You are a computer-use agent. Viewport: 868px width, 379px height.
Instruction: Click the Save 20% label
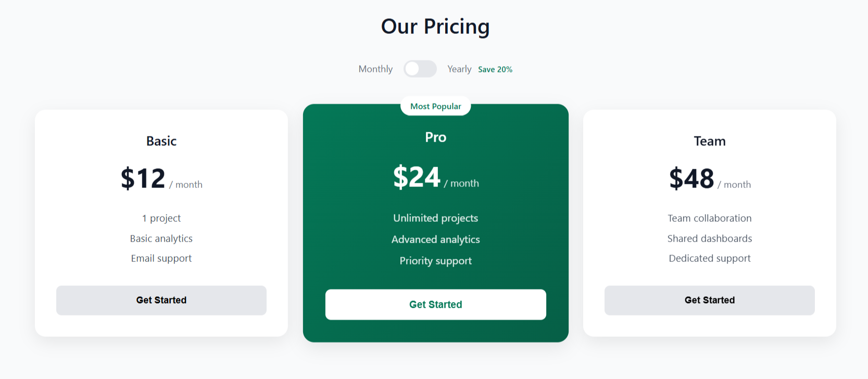(495, 69)
